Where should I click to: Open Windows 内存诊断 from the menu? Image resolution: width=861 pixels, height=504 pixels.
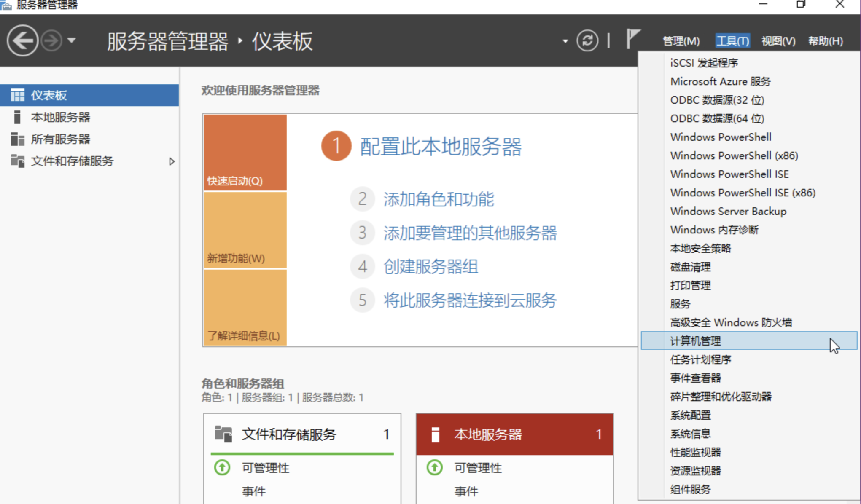point(749,230)
